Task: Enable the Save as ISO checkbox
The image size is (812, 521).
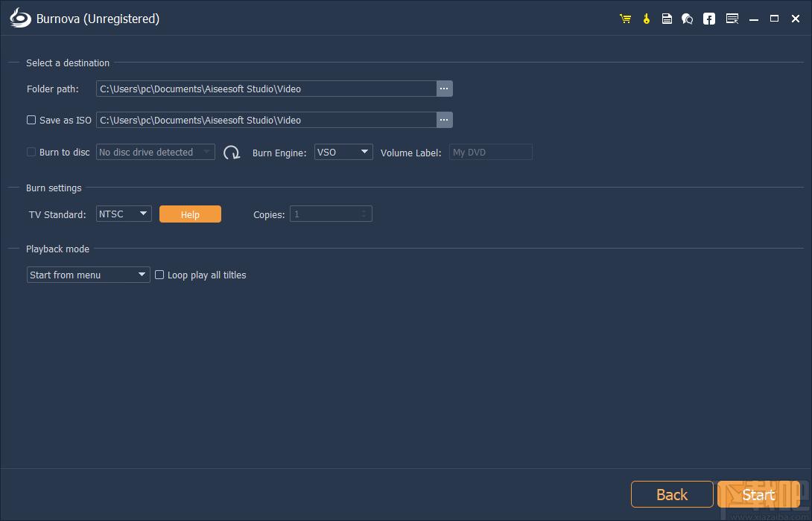Action: coord(31,120)
